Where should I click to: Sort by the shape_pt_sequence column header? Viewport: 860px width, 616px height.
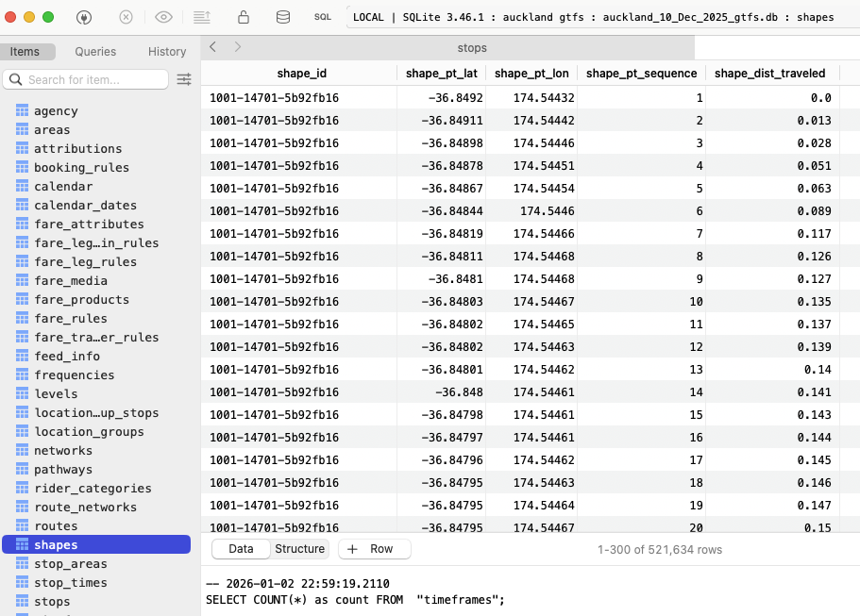(641, 74)
